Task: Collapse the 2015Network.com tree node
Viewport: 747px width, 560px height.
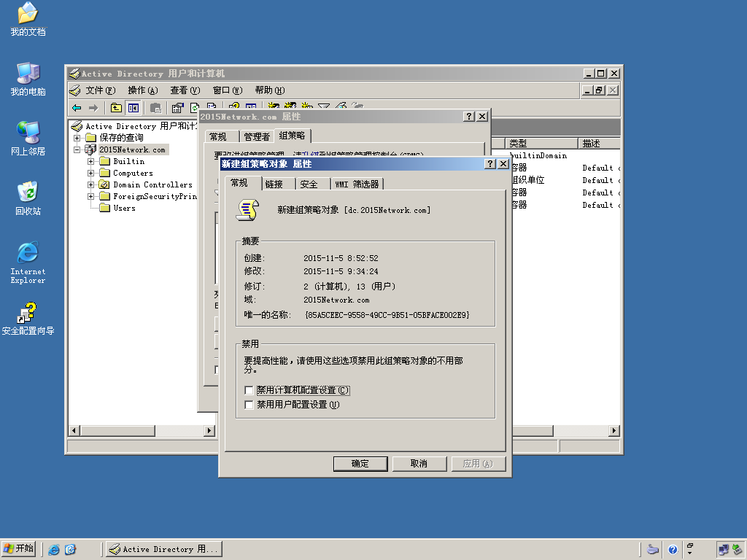Action: (x=77, y=149)
